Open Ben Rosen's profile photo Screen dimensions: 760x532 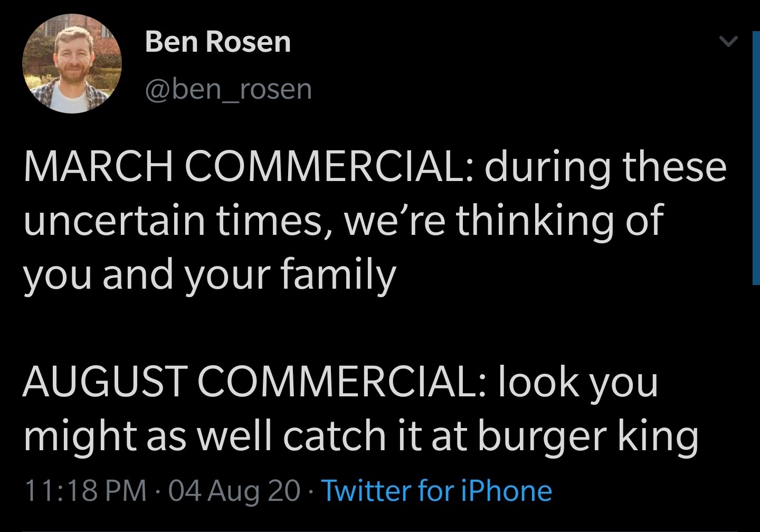[72, 64]
